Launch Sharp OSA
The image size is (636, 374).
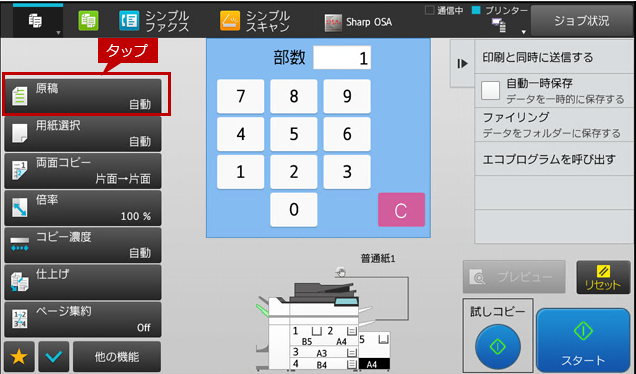[359, 22]
